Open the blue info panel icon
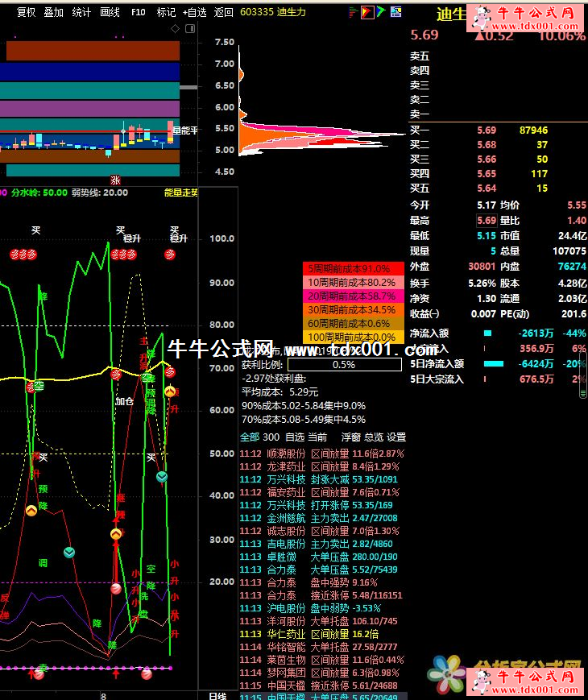 click(x=395, y=12)
